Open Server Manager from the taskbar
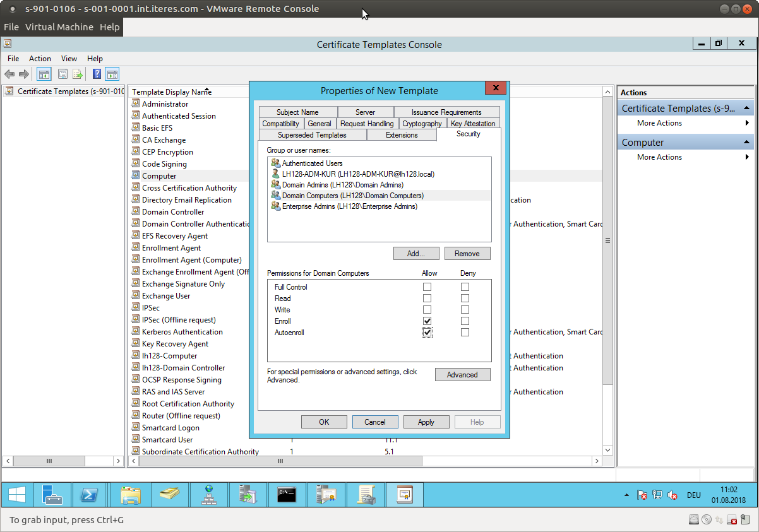This screenshot has width=759, height=532. point(53,495)
